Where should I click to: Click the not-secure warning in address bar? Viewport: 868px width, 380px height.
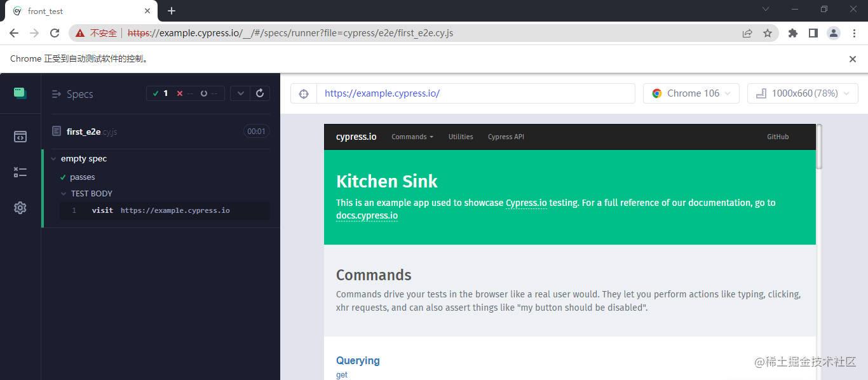[x=97, y=33]
